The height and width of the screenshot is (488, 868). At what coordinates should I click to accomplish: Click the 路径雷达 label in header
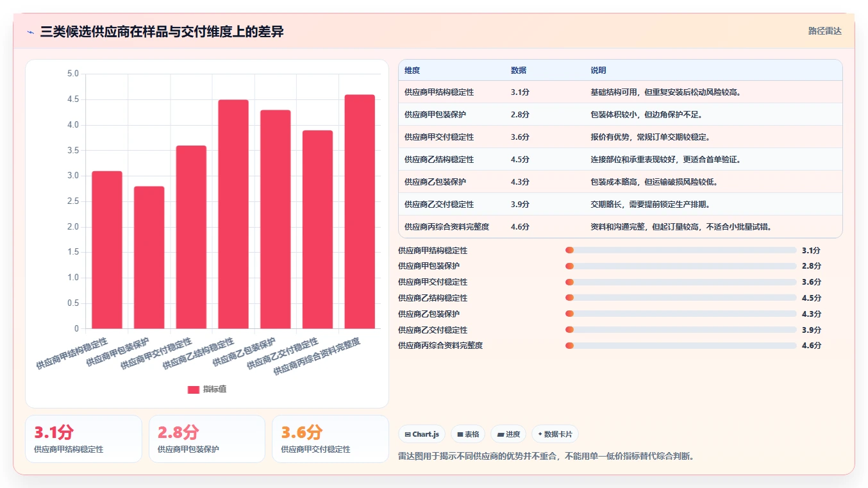pos(824,31)
